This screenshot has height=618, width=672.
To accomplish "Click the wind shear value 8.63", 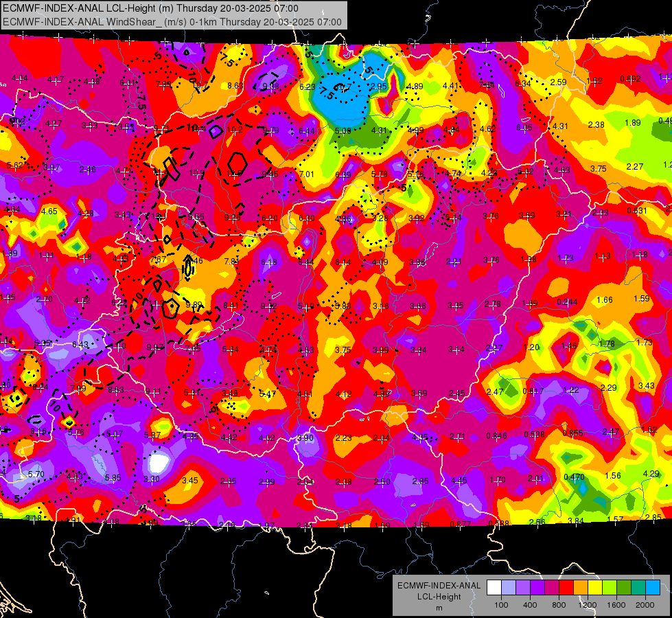I will (235, 86).
